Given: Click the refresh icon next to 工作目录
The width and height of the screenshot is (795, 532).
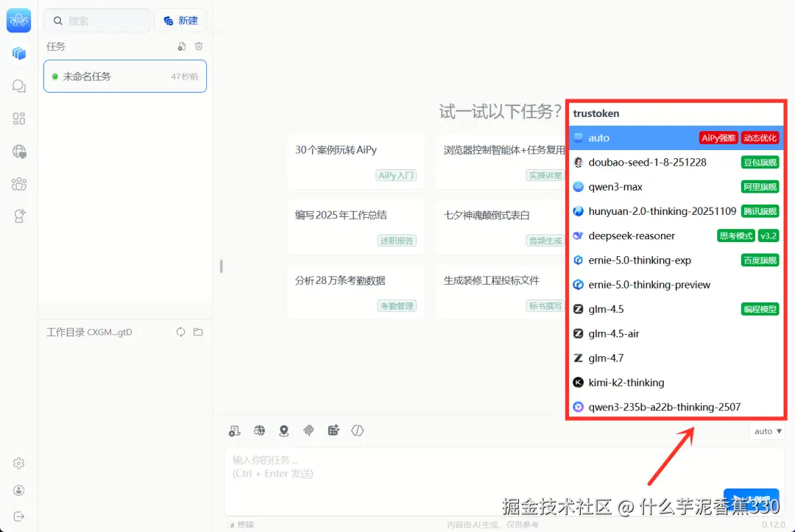Looking at the screenshot, I should click(180, 332).
